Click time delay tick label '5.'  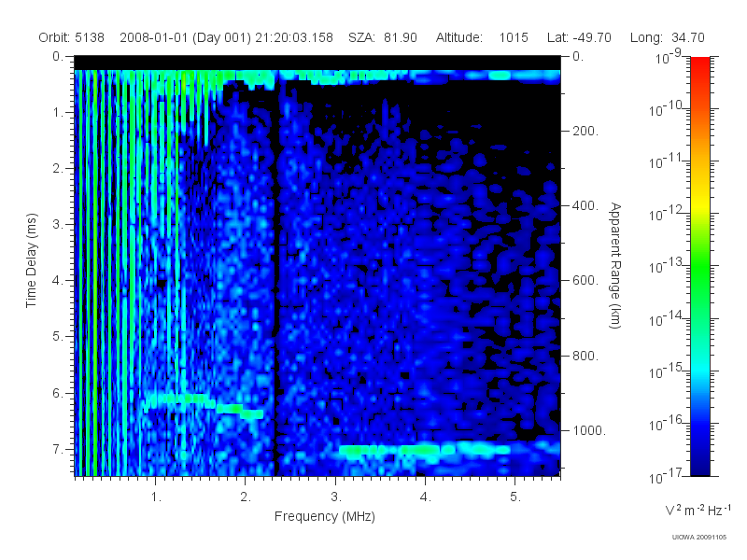point(58,337)
